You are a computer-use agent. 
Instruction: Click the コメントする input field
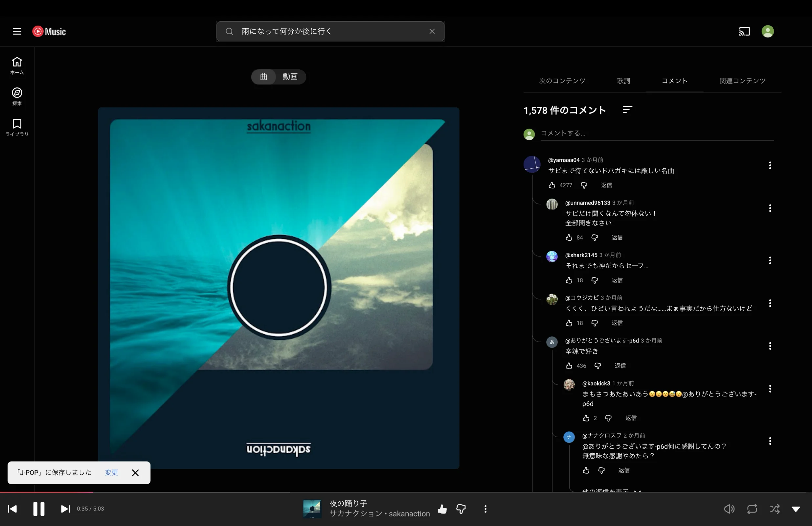(x=657, y=133)
